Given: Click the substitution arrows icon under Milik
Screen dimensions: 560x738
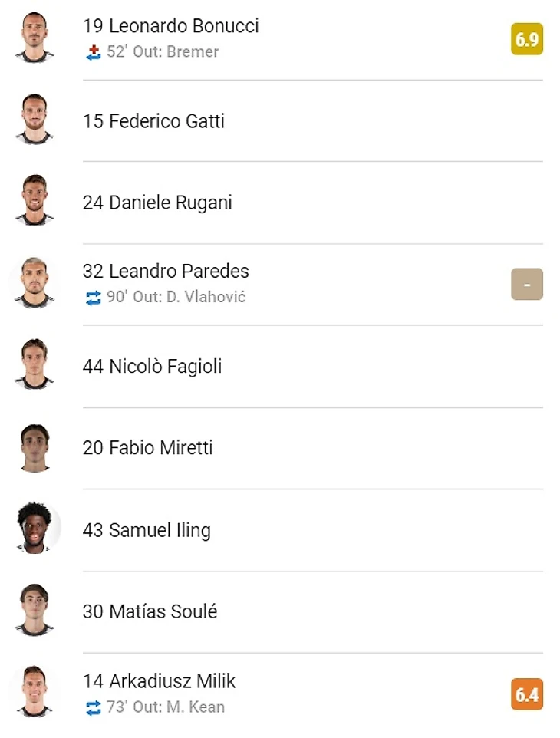Looking at the screenshot, I should click(93, 708).
